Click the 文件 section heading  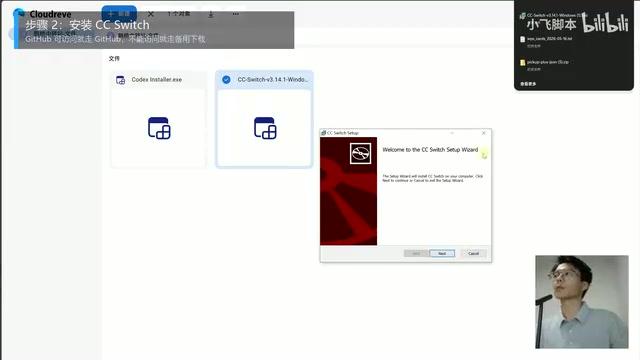click(114, 59)
